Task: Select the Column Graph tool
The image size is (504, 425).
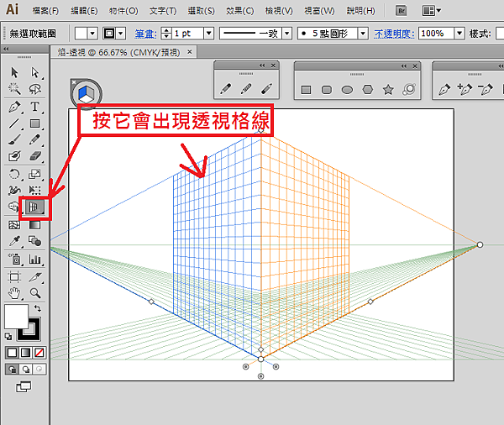Action: (x=34, y=259)
